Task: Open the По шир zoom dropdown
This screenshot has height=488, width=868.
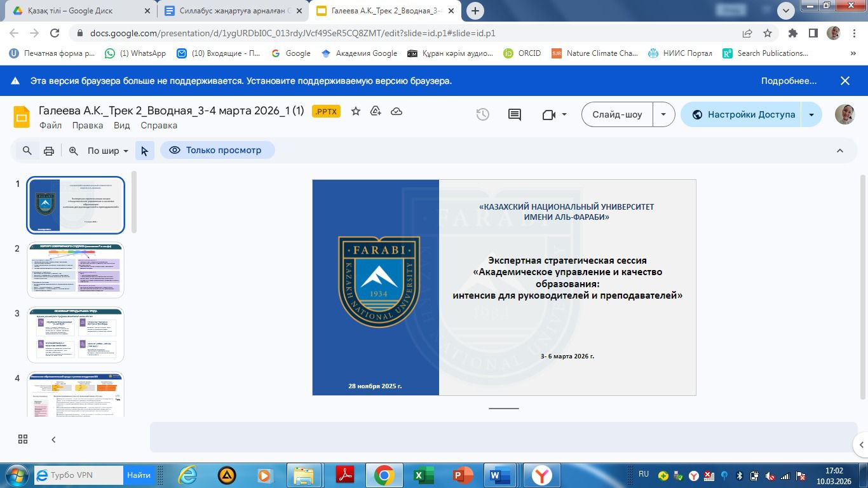Action: [x=108, y=151]
